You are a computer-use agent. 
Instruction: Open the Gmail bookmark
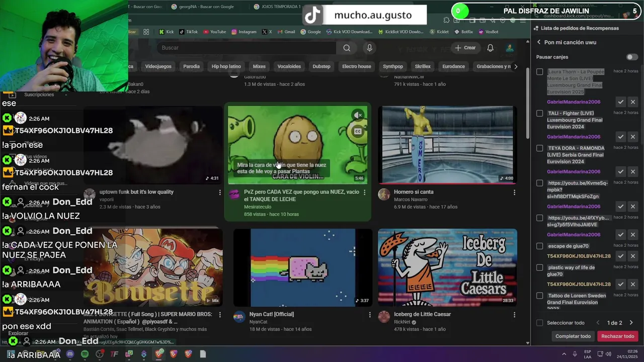click(x=286, y=32)
